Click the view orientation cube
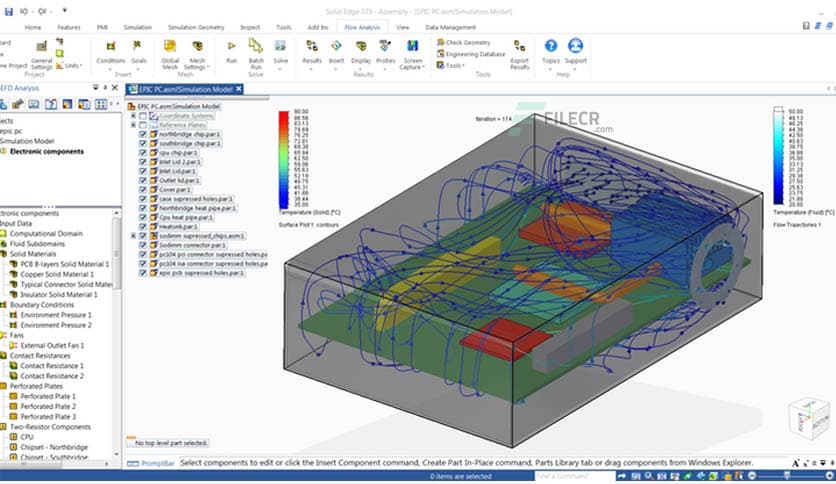 pyautogui.click(x=810, y=417)
